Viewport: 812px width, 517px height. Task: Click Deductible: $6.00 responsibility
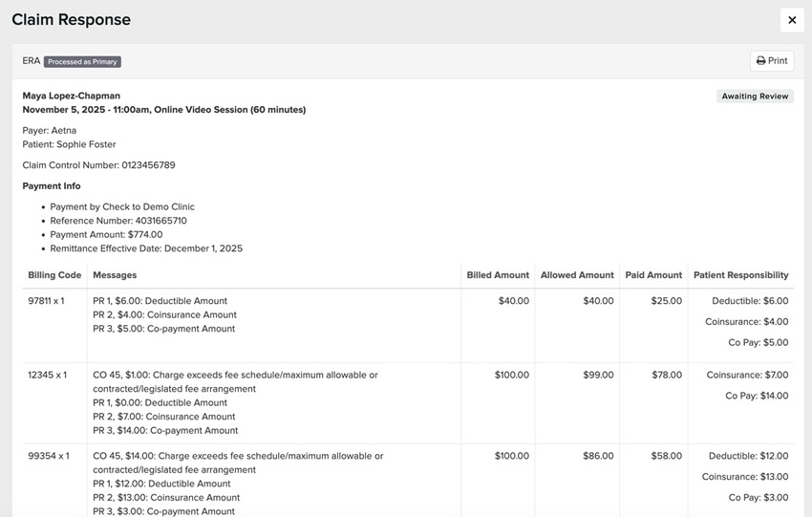pyautogui.click(x=750, y=301)
